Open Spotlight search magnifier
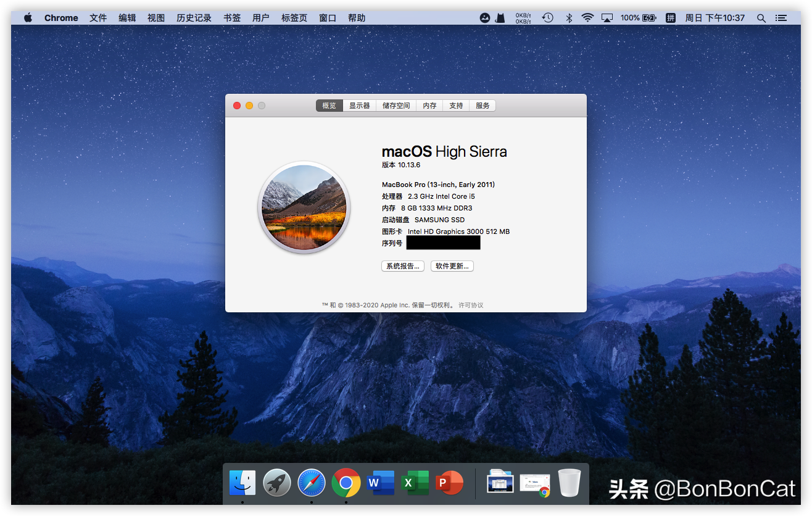812x516 pixels. pos(761,18)
